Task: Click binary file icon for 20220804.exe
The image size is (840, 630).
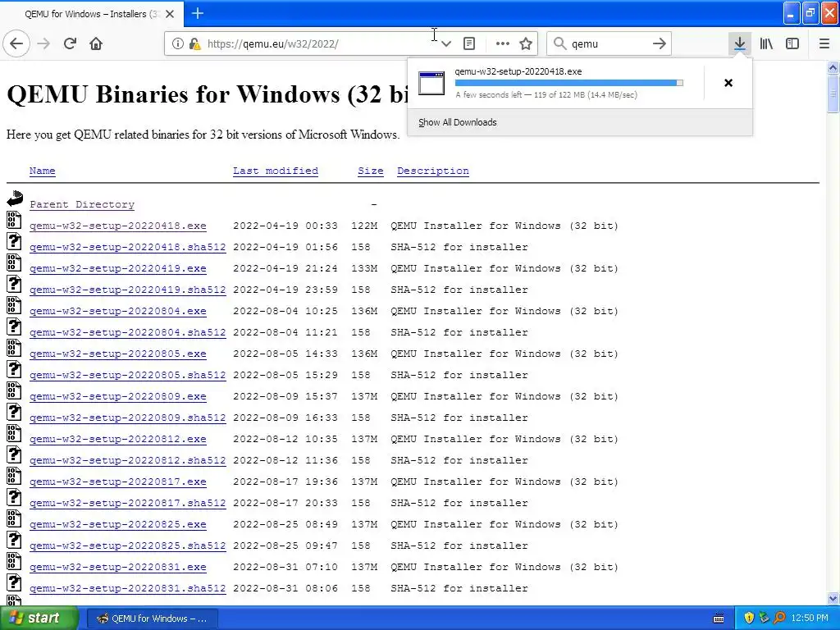Action: coord(14,305)
